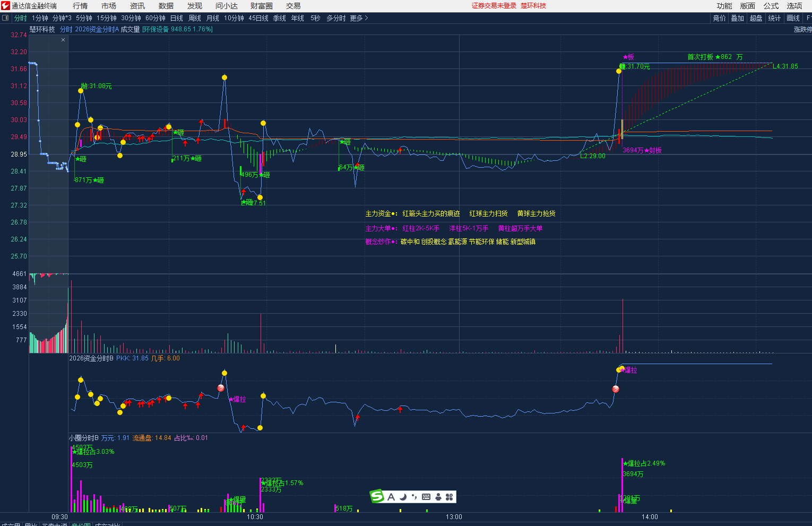Open the 功能 menu

tap(724, 6)
